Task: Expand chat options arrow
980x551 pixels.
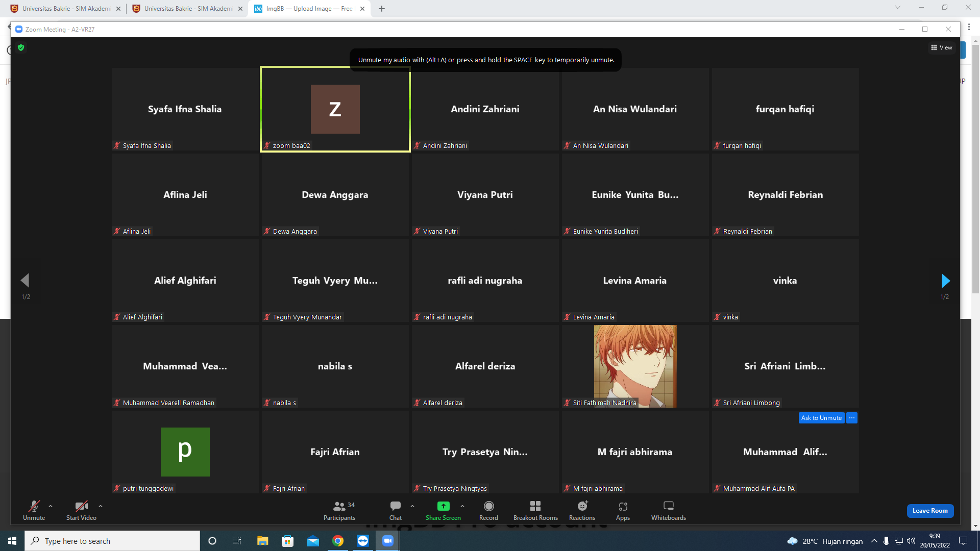Action: click(412, 506)
